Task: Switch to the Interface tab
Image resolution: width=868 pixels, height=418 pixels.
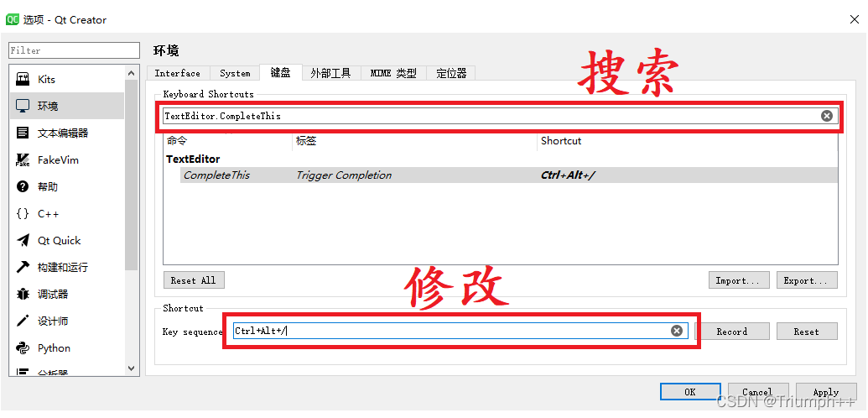Action: pyautogui.click(x=178, y=73)
